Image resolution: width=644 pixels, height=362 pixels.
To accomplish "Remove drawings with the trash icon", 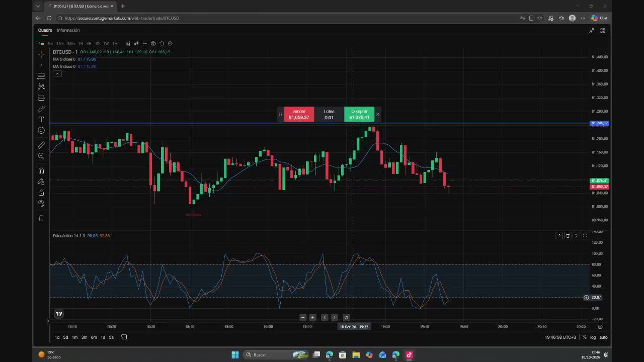I will (41, 218).
